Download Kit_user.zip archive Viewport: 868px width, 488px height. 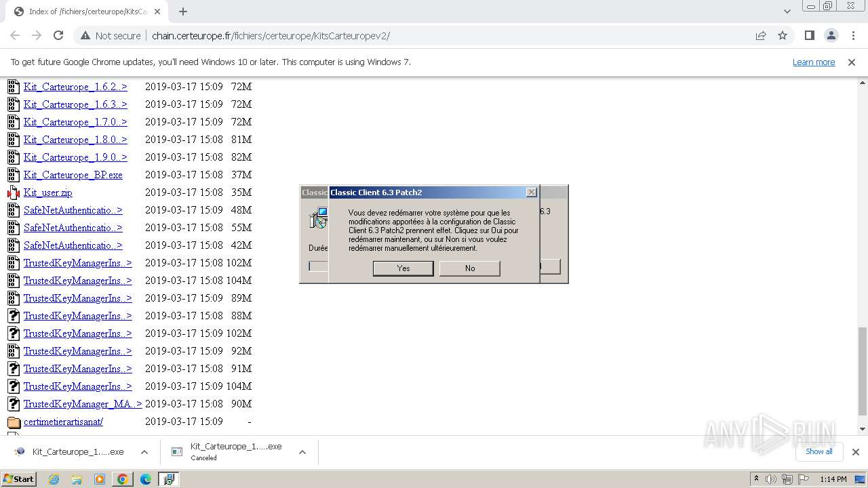48,192
